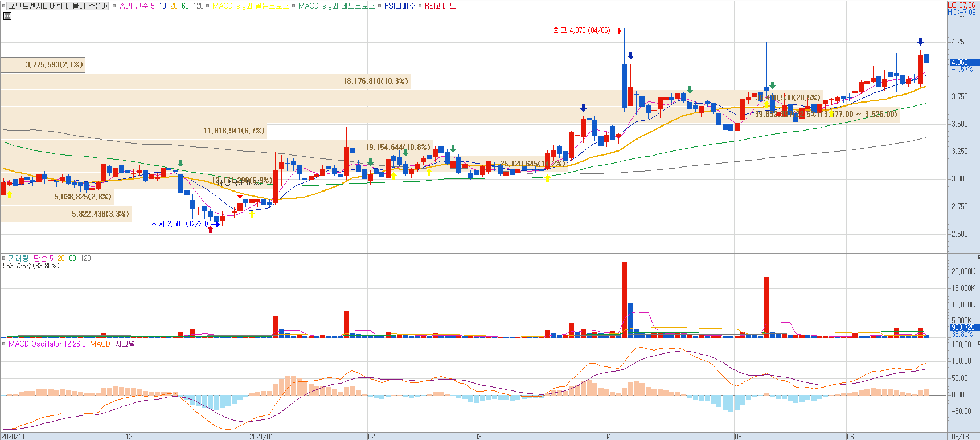The width and height of the screenshot is (980, 440).
Task: Click the 5,822,438(3.3%) volume profile bar
Action: click(x=65, y=214)
